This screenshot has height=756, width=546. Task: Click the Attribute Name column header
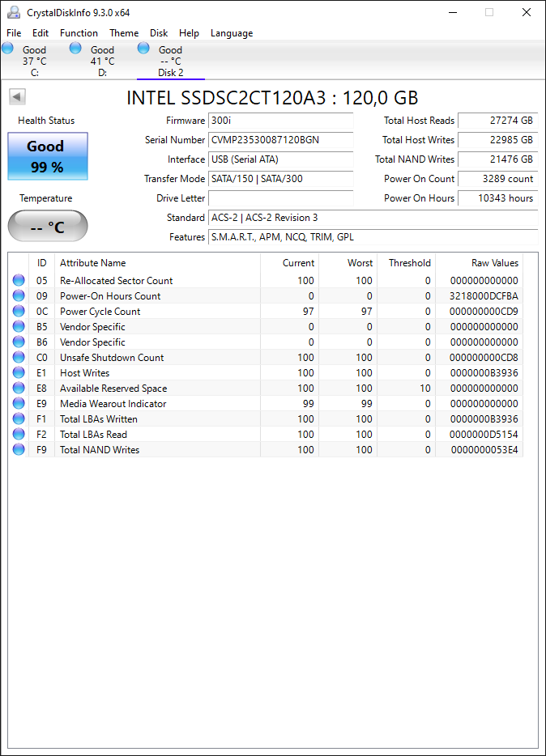[x=158, y=263]
